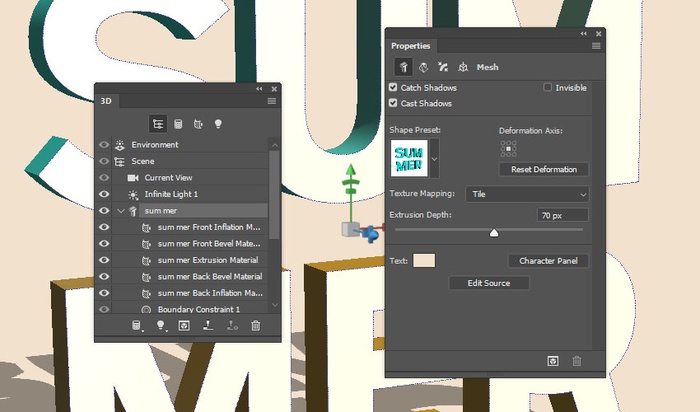This screenshot has width=700, height=412.
Task: Filter 3D panel by whole scene
Action: click(158, 124)
